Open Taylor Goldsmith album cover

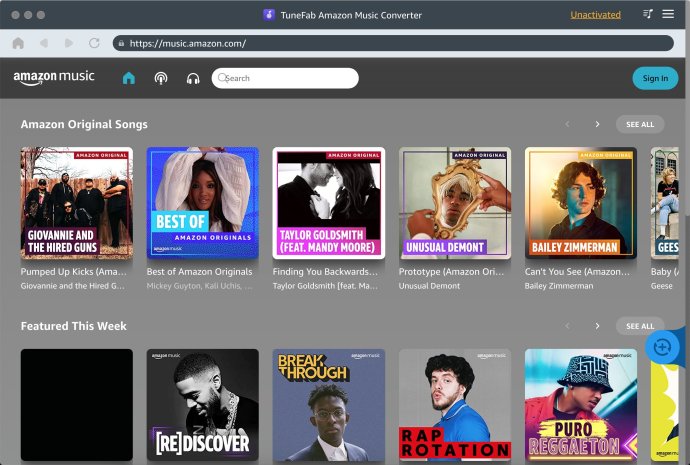(329, 203)
